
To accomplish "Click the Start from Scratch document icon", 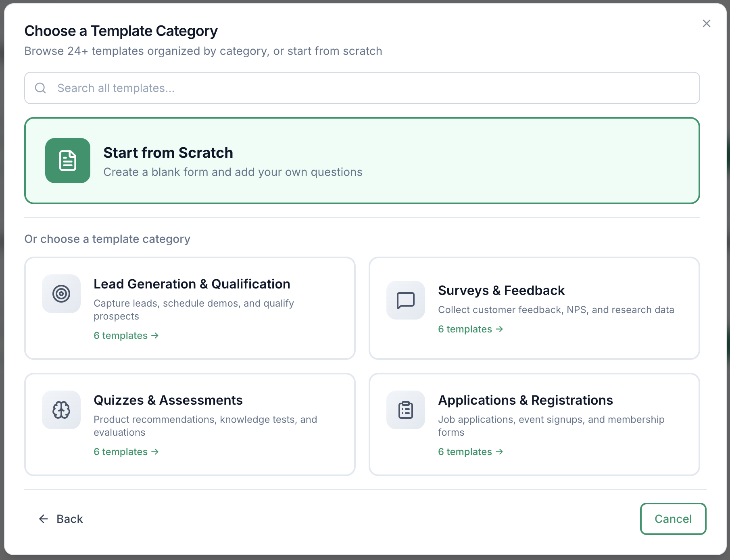I will point(68,161).
